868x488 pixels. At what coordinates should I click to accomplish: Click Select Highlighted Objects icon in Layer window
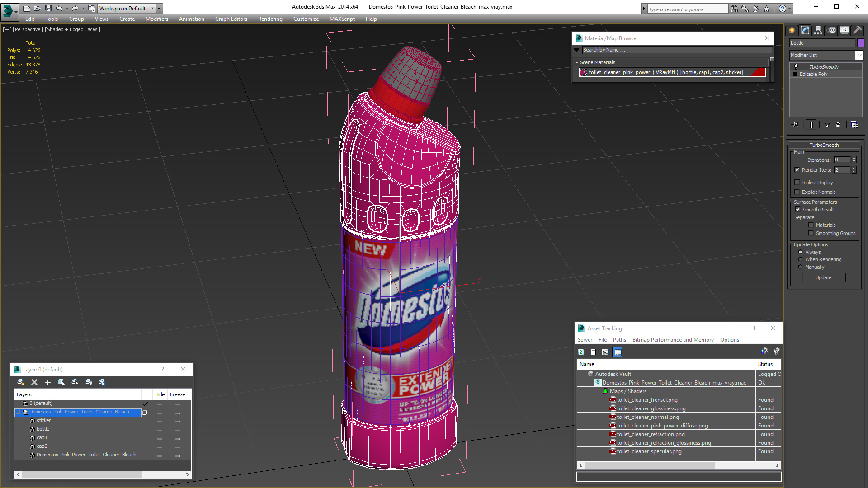tap(61, 382)
